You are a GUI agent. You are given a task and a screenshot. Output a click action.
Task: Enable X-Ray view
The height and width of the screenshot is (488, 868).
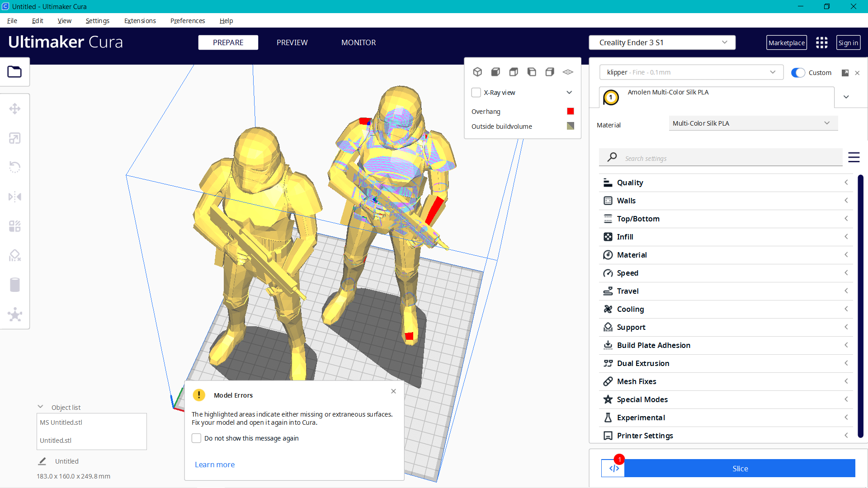tap(476, 92)
